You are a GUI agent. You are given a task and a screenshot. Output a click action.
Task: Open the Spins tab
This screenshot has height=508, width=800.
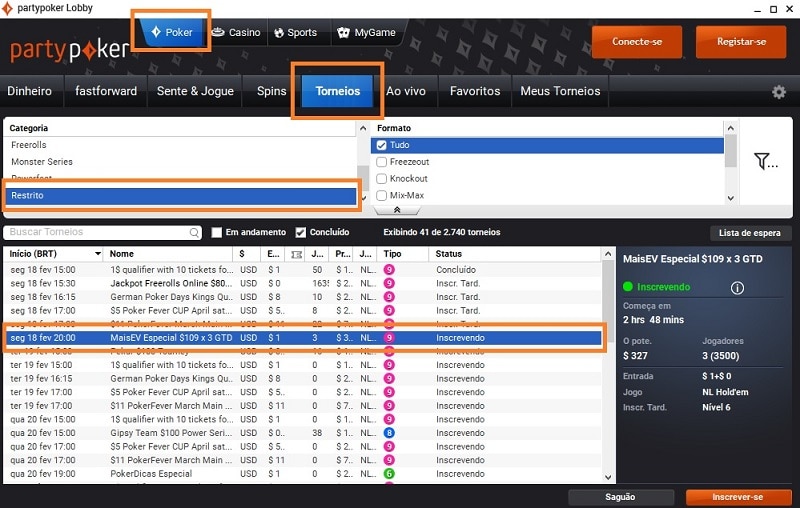coord(271,91)
